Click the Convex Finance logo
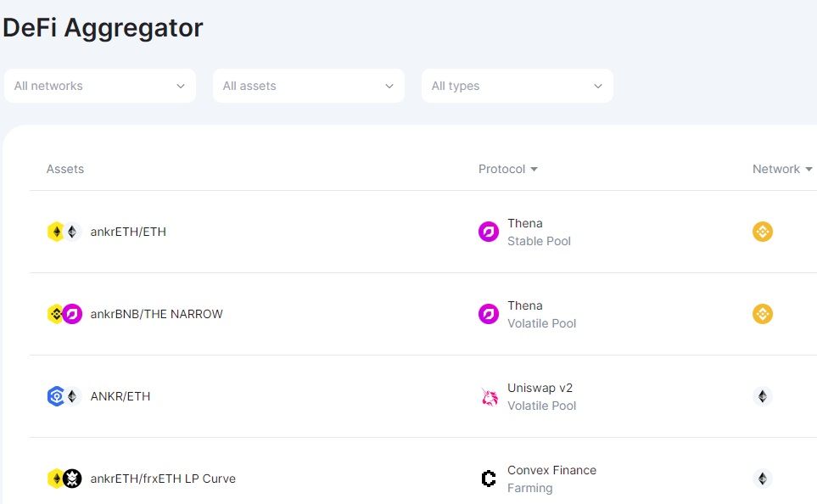Viewport: 817px width, 504px height. pyautogui.click(x=489, y=479)
